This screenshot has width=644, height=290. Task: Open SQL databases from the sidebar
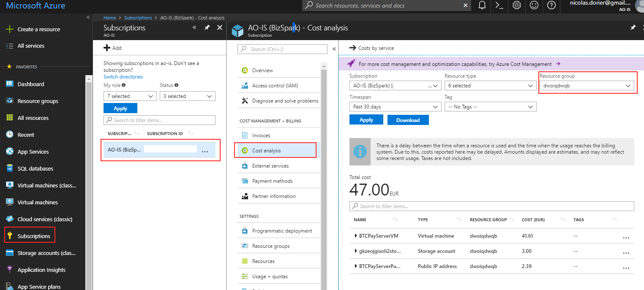37,168
